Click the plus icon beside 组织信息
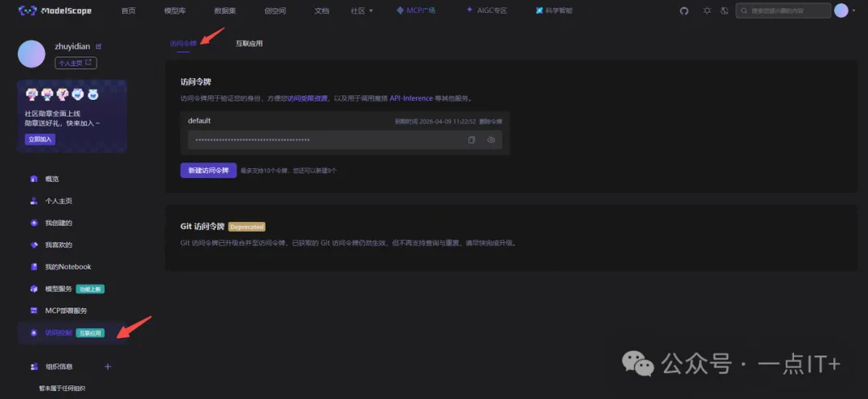 click(108, 366)
